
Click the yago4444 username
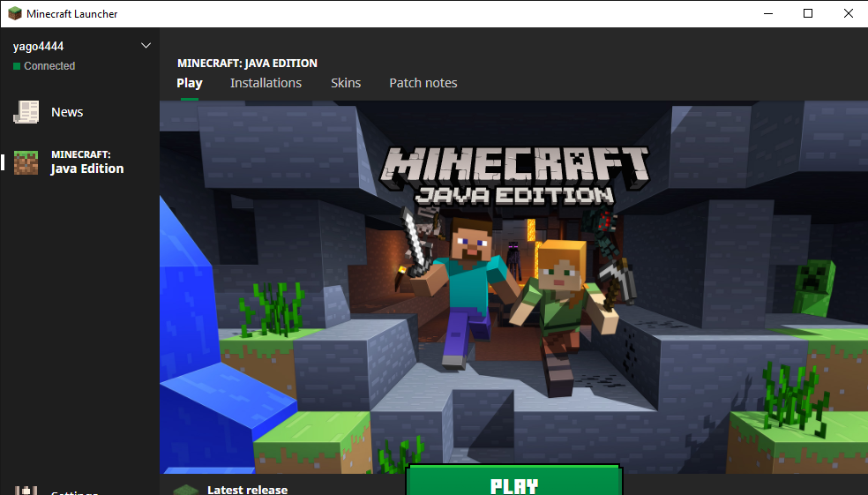click(38, 47)
